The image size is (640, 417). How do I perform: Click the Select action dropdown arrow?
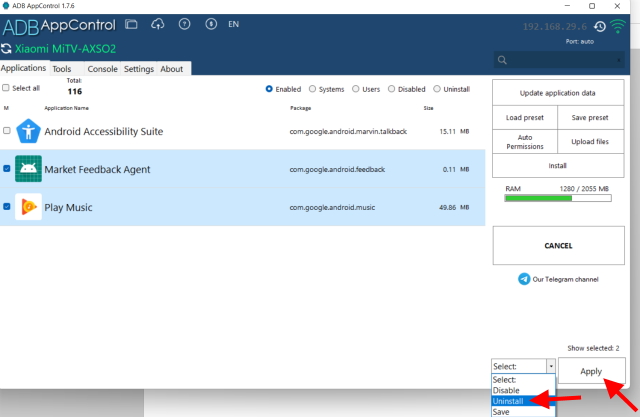pyautogui.click(x=549, y=367)
